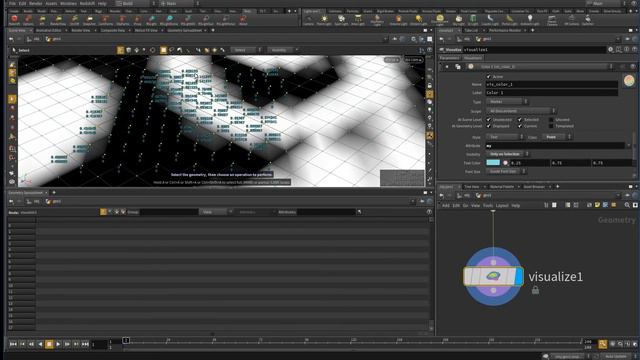
Task: Switch to the Composite View tab
Action: (x=113, y=30)
